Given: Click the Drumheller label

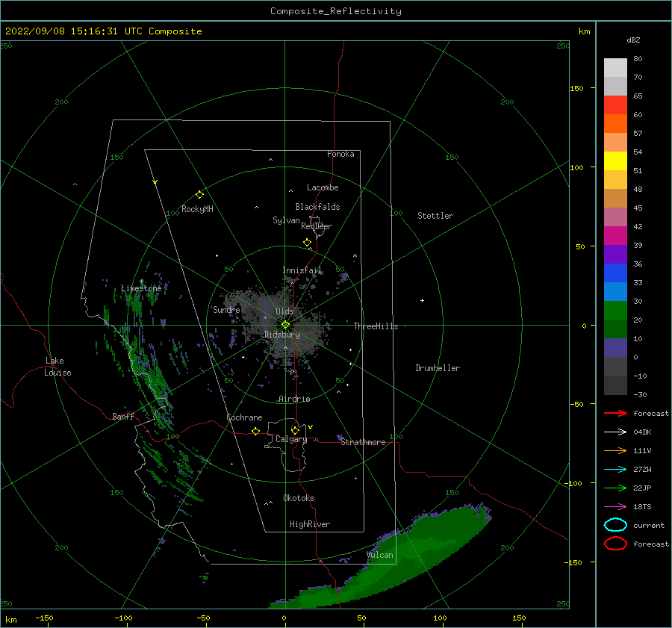Looking at the screenshot, I should click(x=438, y=368).
